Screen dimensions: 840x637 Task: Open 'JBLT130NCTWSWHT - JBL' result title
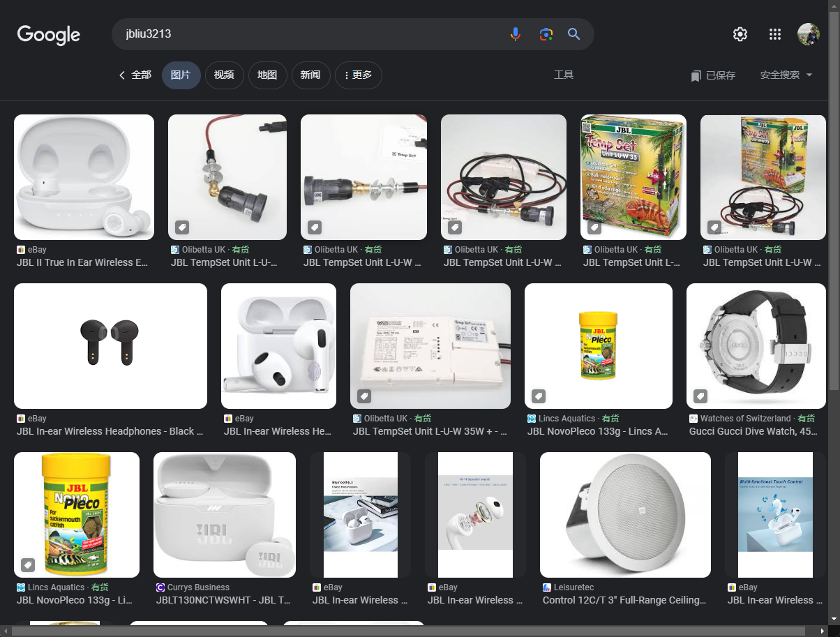click(x=223, y=601)
